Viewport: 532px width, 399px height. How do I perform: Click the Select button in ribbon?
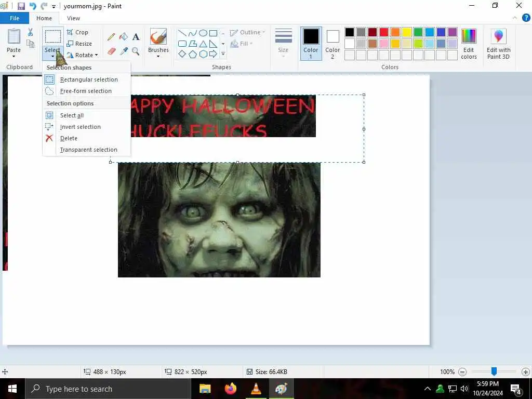(53, 44)
